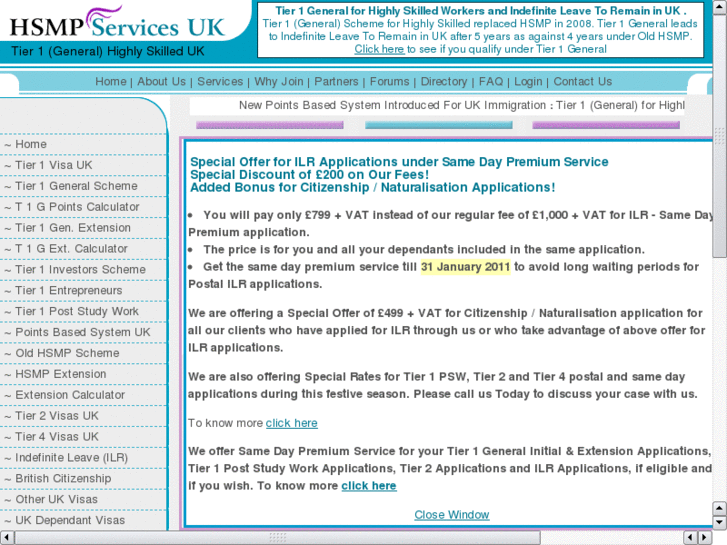Screen dimensions: 727x545
Task: Open the Home link in top navigation bar
Action: 111,82
